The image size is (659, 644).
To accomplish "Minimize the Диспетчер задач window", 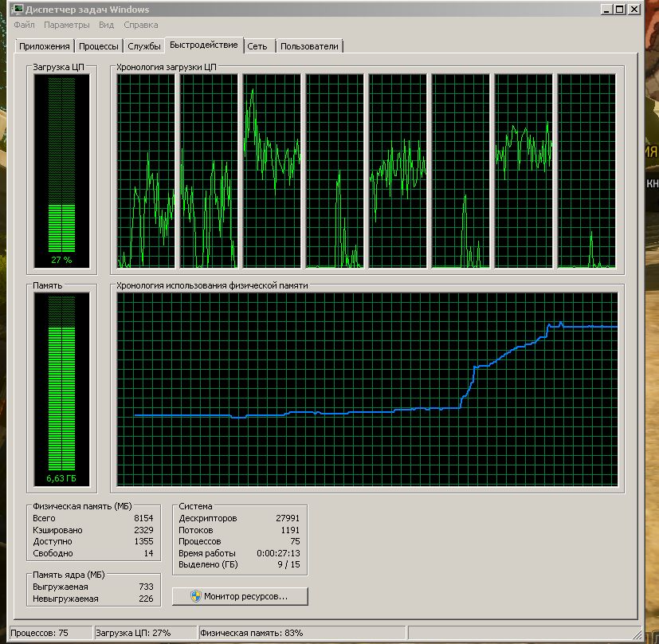I will coord(606,10).
